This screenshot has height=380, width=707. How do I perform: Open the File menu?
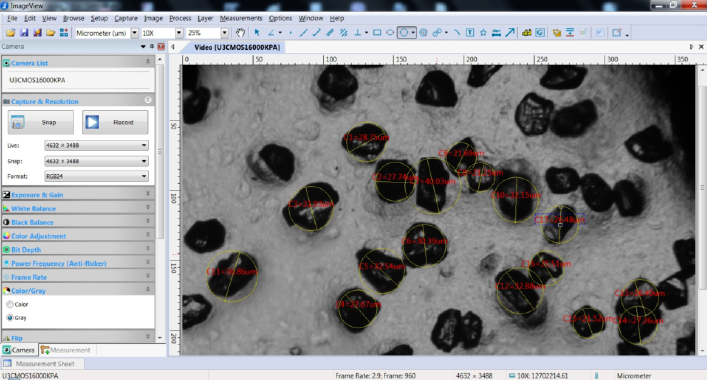pyautogui.click(x=12, y=18)
